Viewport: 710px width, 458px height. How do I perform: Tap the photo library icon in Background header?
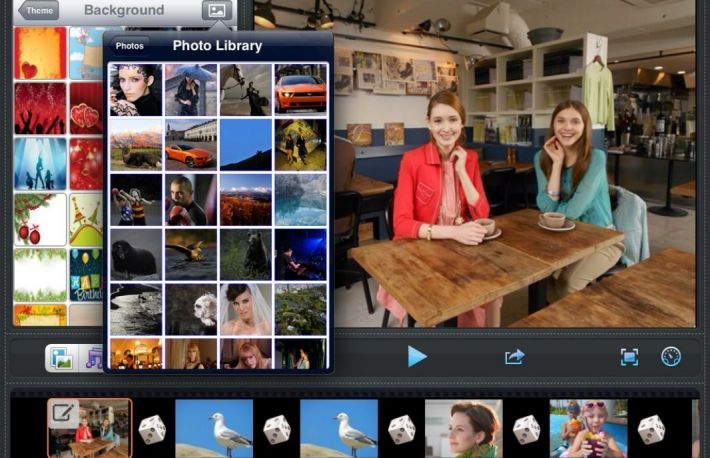click(216, 11)
